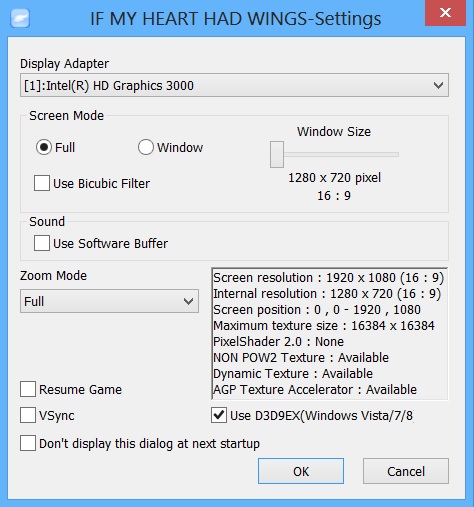Click the Display Adapter label
Screen dimensions: 474x507
click(x=64, y=63)
